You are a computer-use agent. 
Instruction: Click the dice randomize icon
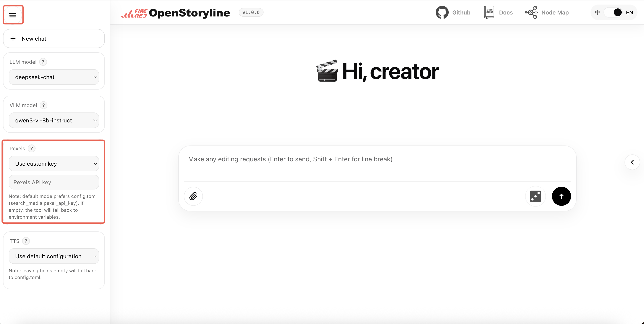[535, 196]
